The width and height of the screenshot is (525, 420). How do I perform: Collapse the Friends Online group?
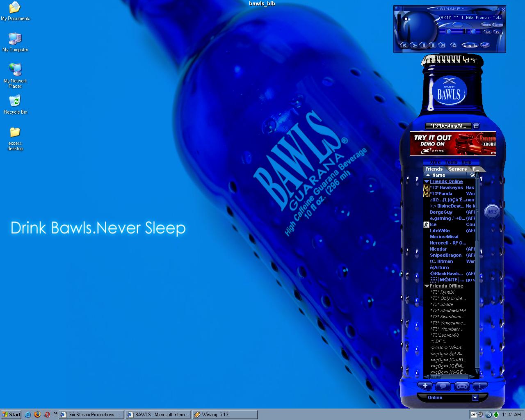click(x=427, y=181)
